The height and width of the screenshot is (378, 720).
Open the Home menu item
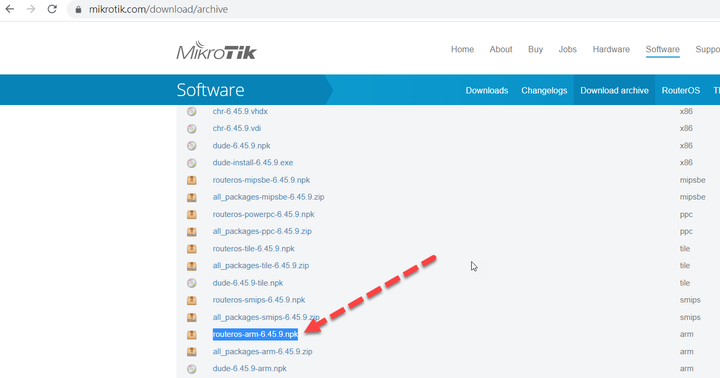coord(462,49)
